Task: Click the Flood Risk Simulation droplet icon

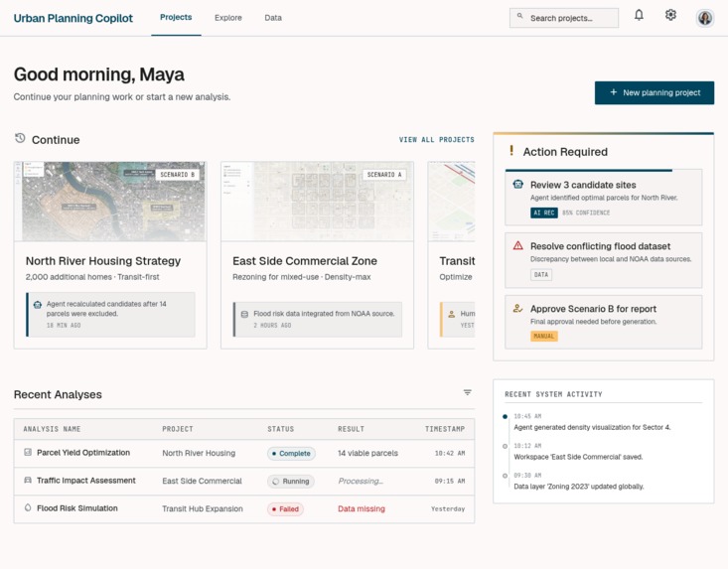Action: (28, 507)
